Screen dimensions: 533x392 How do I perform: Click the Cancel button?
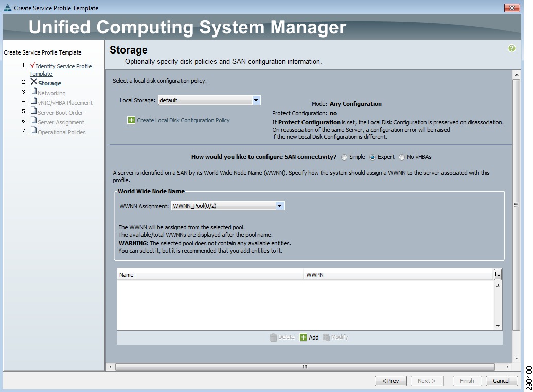tap(502, 381)
